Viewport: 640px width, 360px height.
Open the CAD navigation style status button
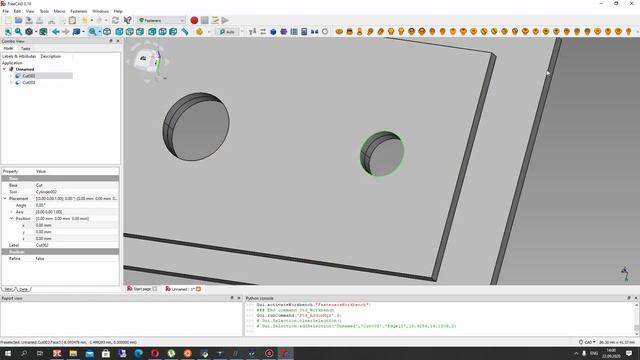pyautogui.click(x=587, y=342)
